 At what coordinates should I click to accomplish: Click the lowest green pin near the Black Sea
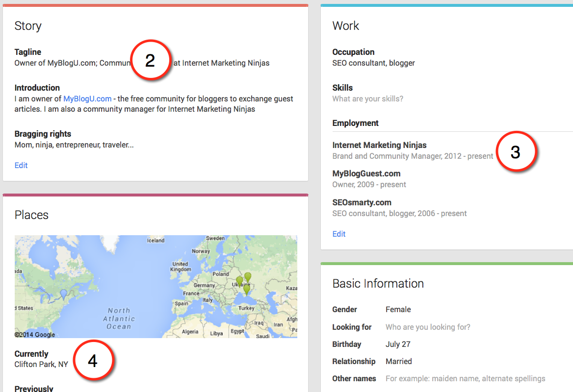click(247, 289)
